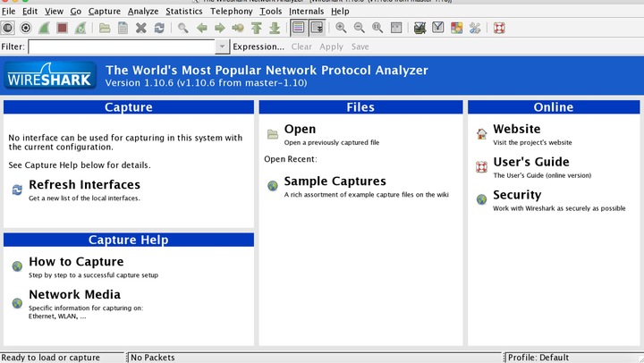
Task: Click the go to first packet arrow
Action: point(257,28)
